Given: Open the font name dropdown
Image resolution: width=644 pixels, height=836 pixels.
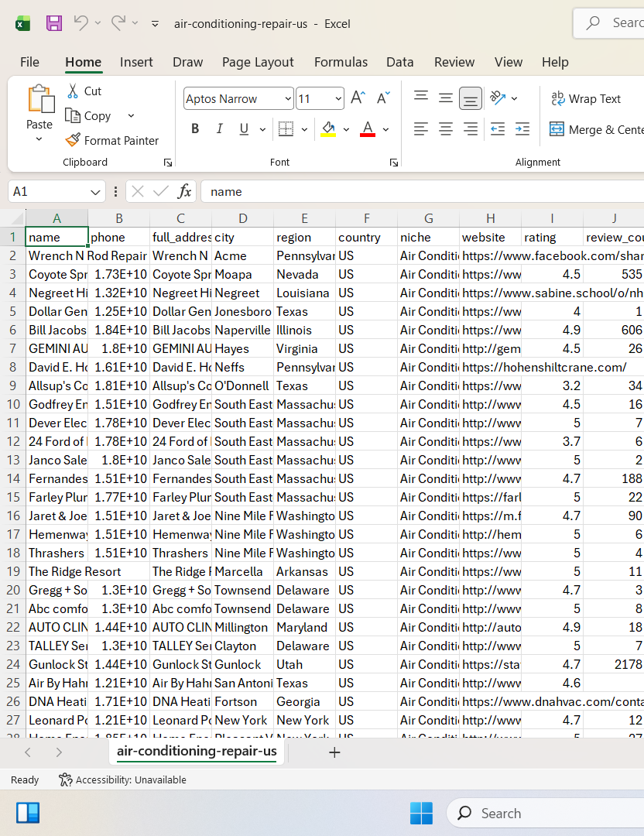Looking at the screenshot, I should [x=288, y=98].
